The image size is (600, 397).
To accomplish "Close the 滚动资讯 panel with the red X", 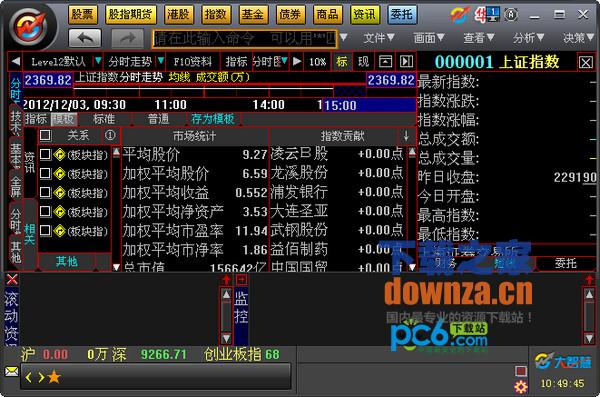I will [12, 279].
